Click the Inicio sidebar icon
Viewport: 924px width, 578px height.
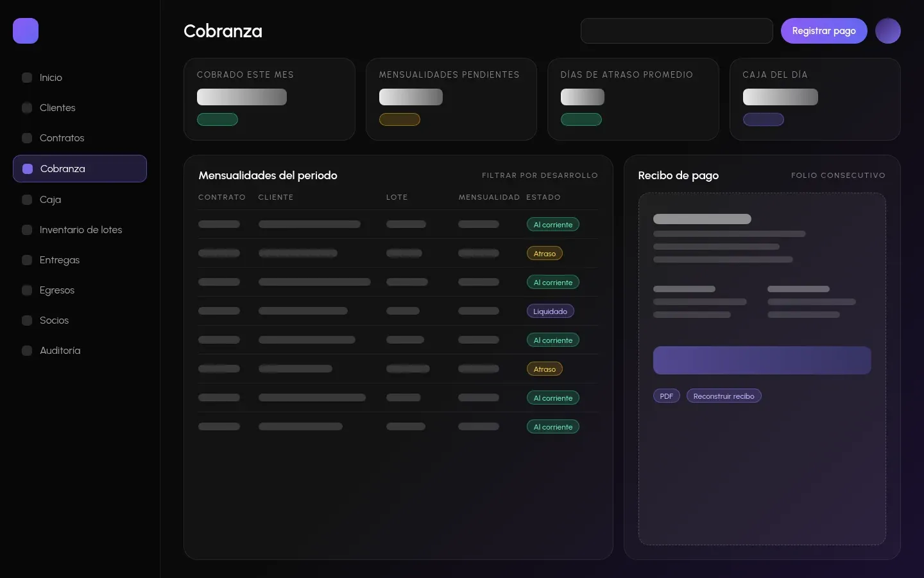27,78
